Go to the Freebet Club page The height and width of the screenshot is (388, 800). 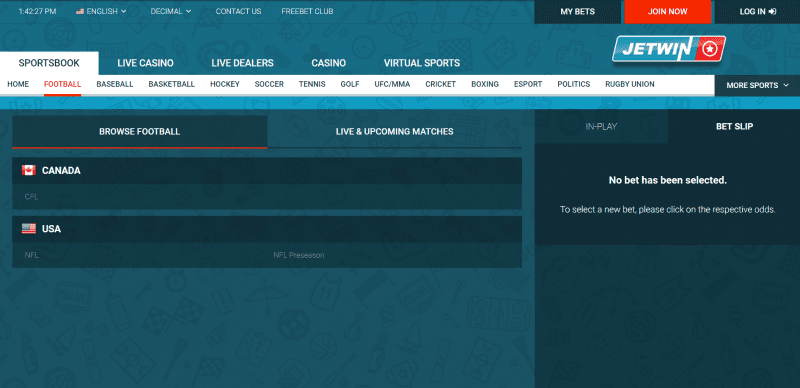click(x=307, y=11)
